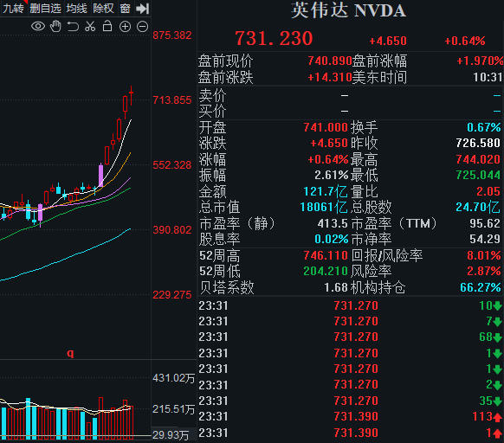The image size is (504, 443).
Task: Click the 英伟达 NVDA stock title
Action: [348, 10]
